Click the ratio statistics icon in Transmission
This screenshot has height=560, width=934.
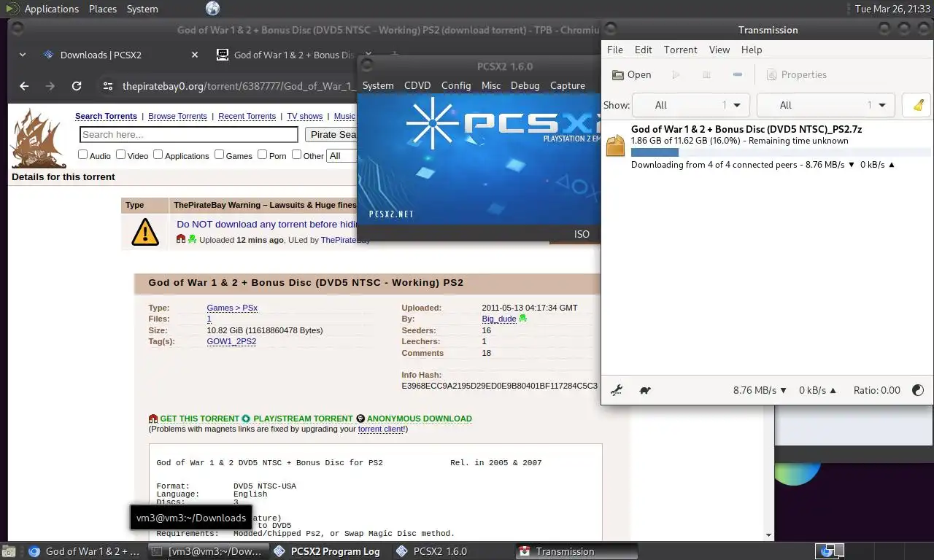(x=918, y=390)
